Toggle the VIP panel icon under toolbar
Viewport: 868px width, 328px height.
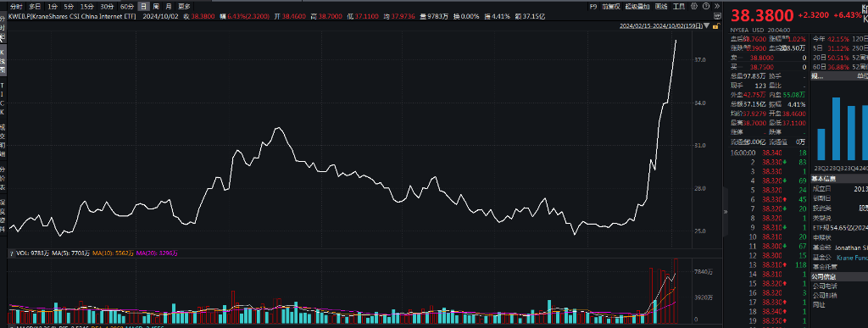click(717, 15)
